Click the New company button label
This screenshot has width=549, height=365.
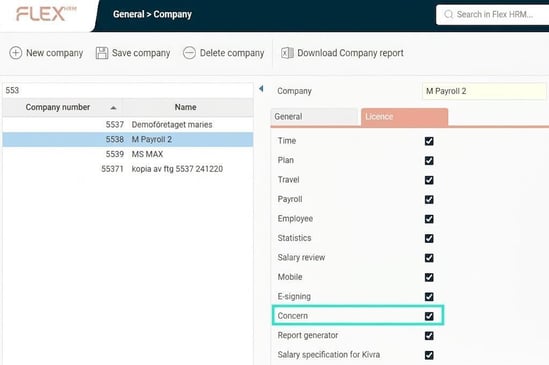click(x=55, y=53)
